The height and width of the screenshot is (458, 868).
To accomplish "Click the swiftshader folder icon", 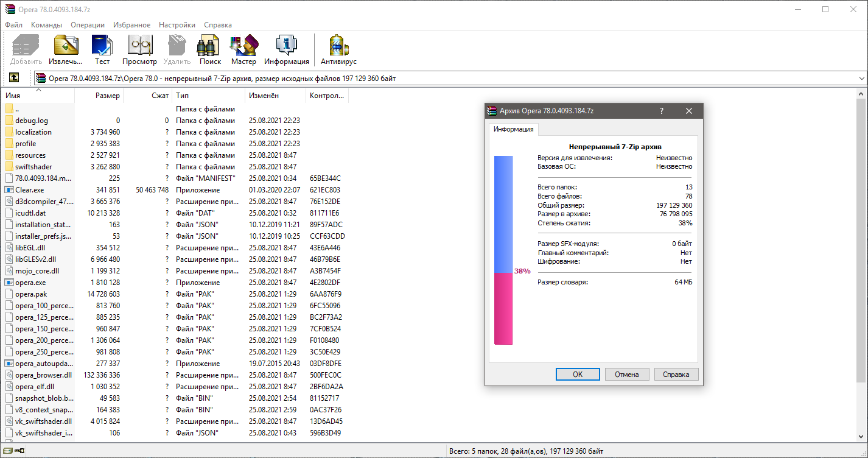I will click(x=9, y=167).
